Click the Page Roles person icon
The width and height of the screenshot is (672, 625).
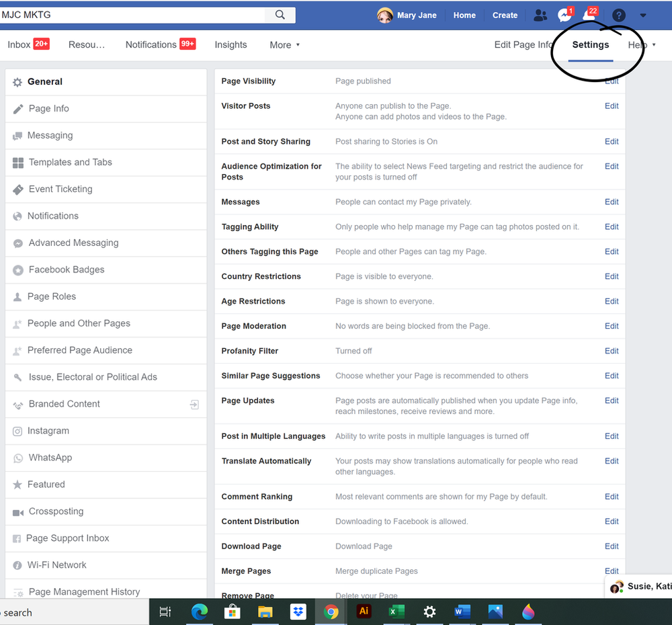click(17, 297)
